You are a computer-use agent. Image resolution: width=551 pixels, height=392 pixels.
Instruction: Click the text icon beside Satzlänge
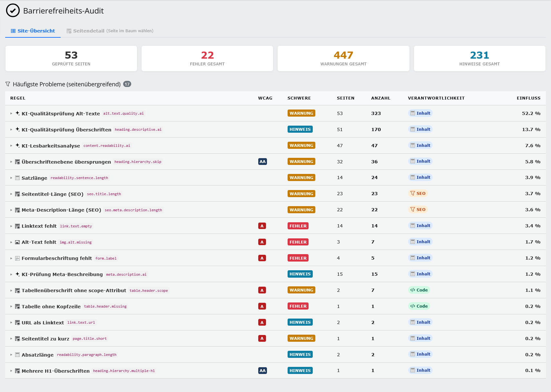(17, 178)
